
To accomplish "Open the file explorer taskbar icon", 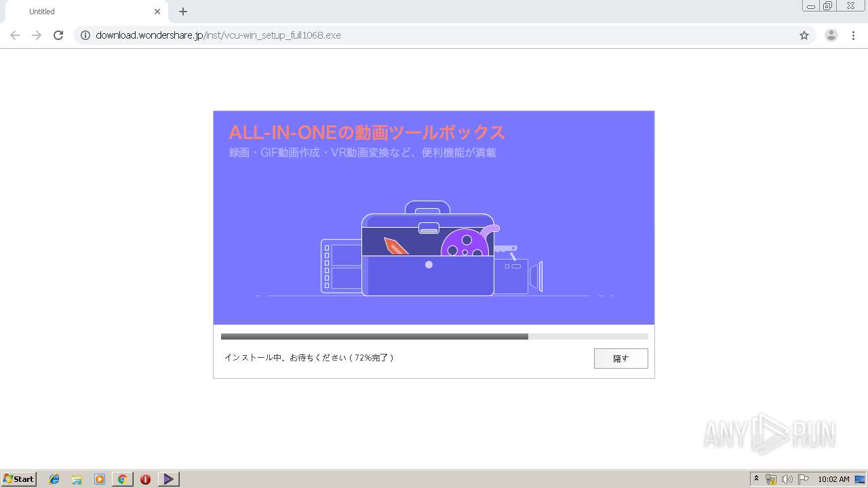I will (x=77, y=479).
